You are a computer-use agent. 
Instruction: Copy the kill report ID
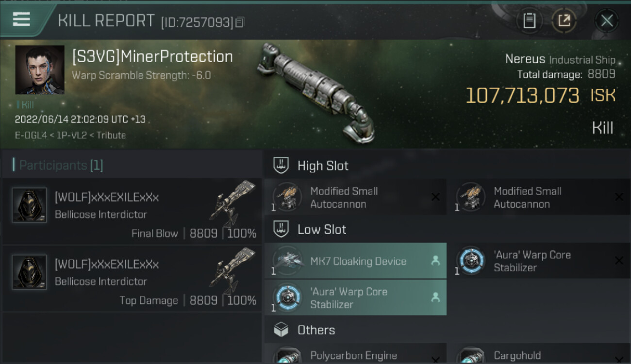tap(240, 22)
